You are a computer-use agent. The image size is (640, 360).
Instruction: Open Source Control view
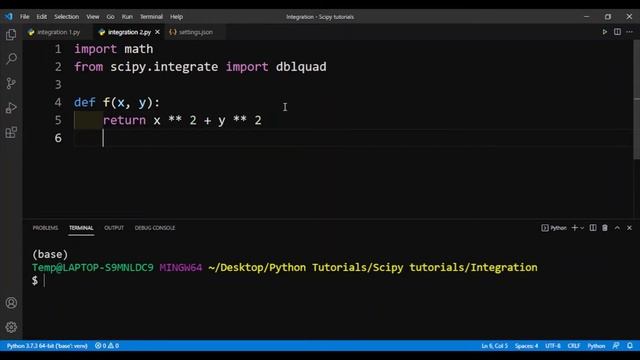pyautogui.click(x=11, y=83)
